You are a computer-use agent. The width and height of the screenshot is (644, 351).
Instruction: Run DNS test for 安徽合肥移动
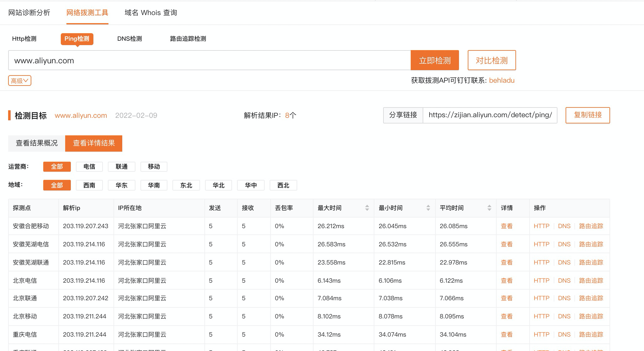(x=564, y=226)
